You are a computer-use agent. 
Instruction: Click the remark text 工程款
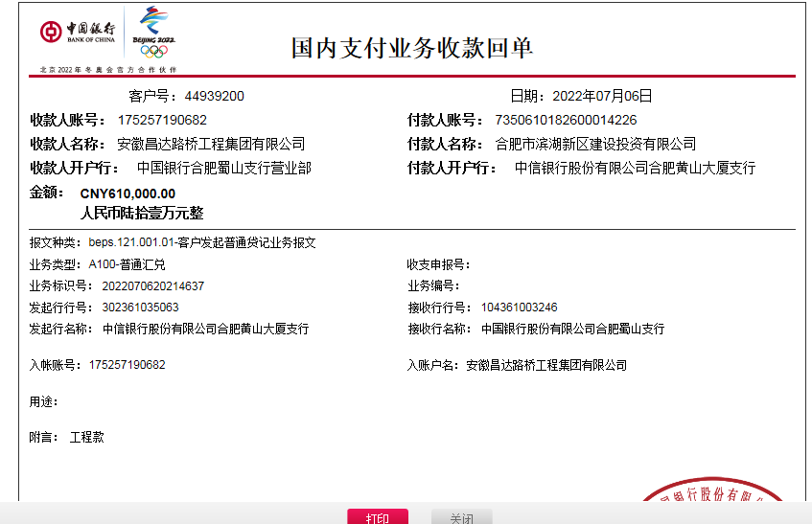click(87, 437)
